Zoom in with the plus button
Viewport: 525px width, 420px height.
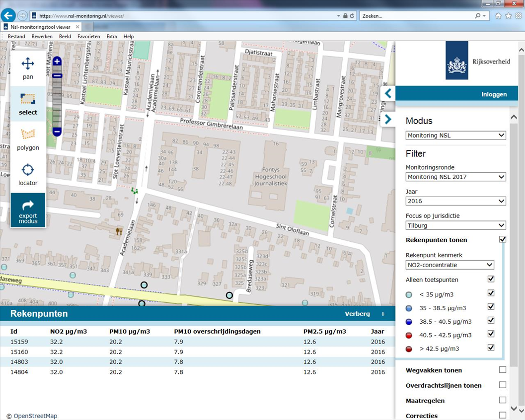point(57,62)
